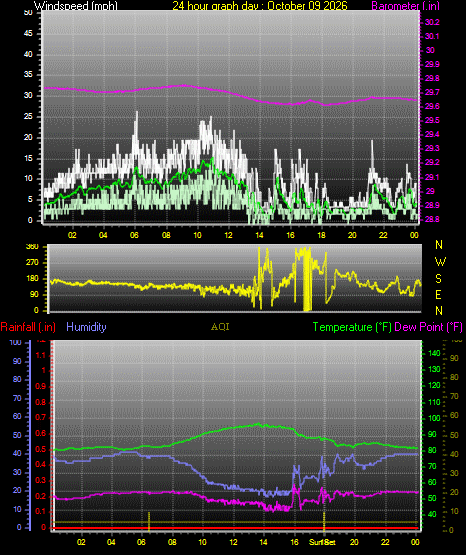Select the 0.3 rainfall scale value
This screenshot has height=555, width=466.
tap(41, 481)
